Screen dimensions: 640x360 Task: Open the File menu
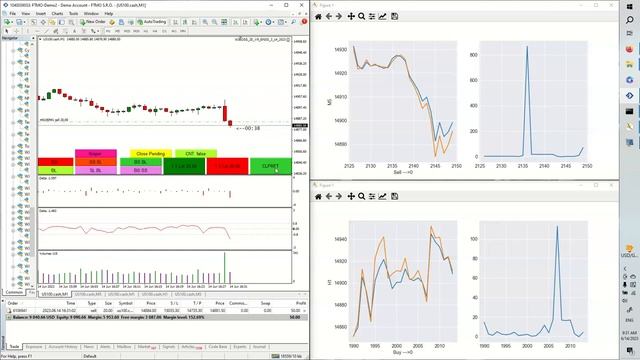pyautogui.click(x=13, y=13)
